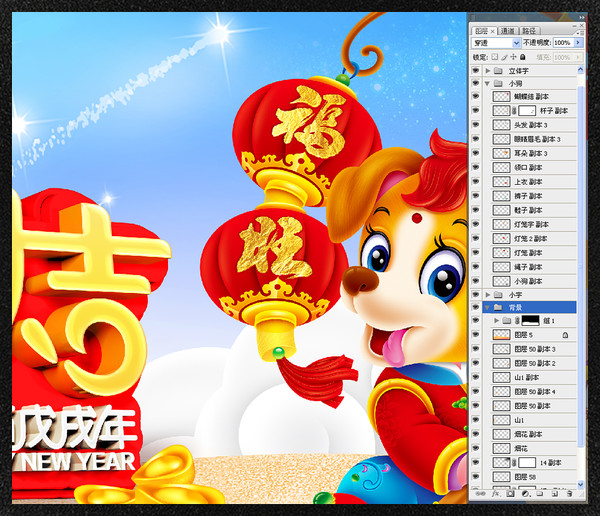
Task: Create new adjustment layer icon
Action: (525, 494)
